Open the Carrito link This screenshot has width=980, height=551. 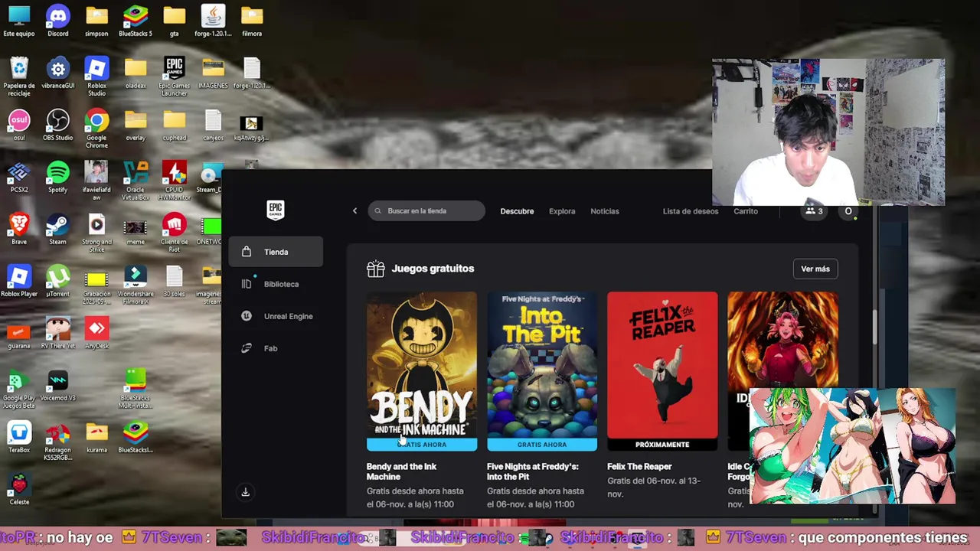coord(746,211)
